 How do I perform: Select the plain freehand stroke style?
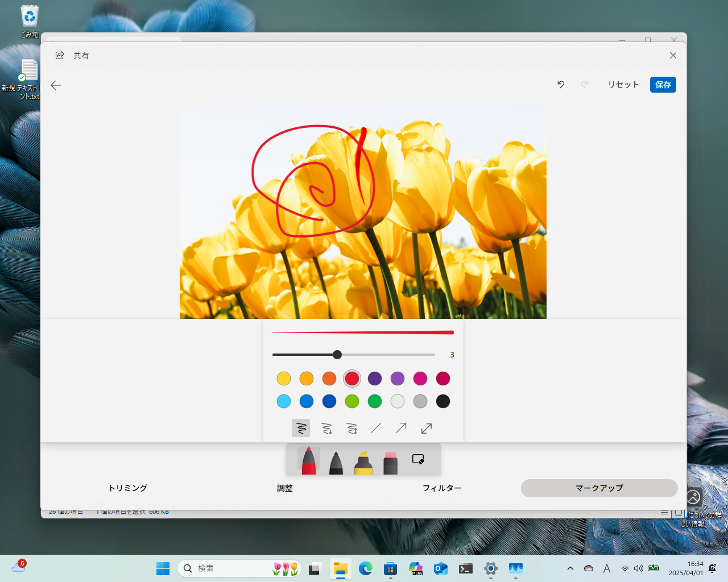coord(301,428)
